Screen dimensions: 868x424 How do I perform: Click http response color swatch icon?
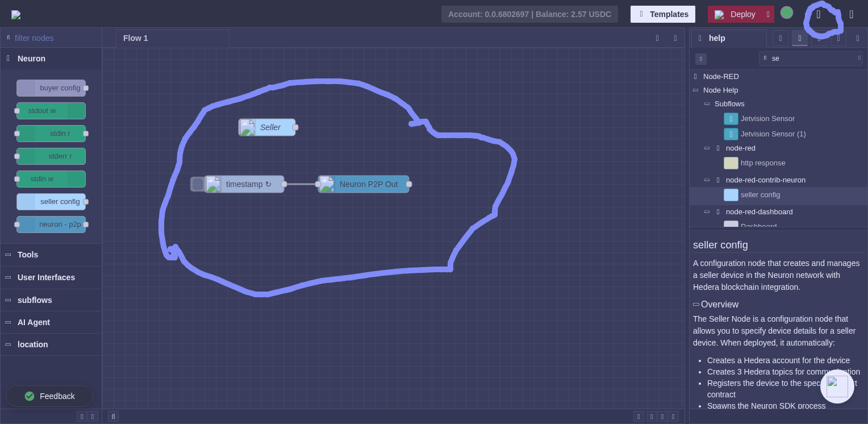[731, 163]
